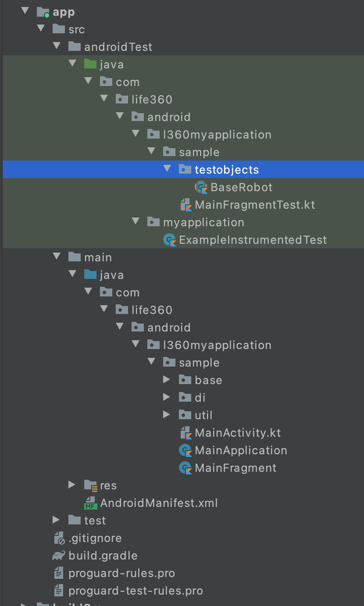Select the MainFragment class in main sources
This screenshot has width=364, height=606.
click(x=236, y=468)
